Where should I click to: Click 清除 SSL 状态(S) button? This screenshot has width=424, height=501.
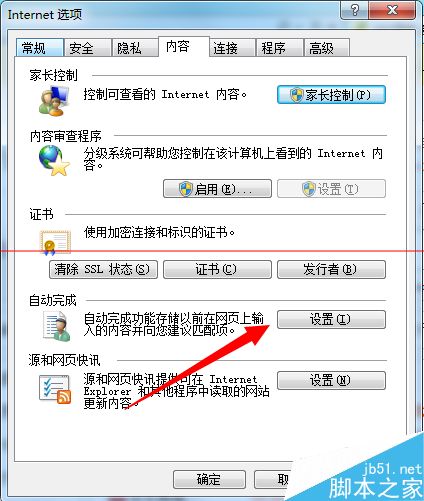pos(103,269)
